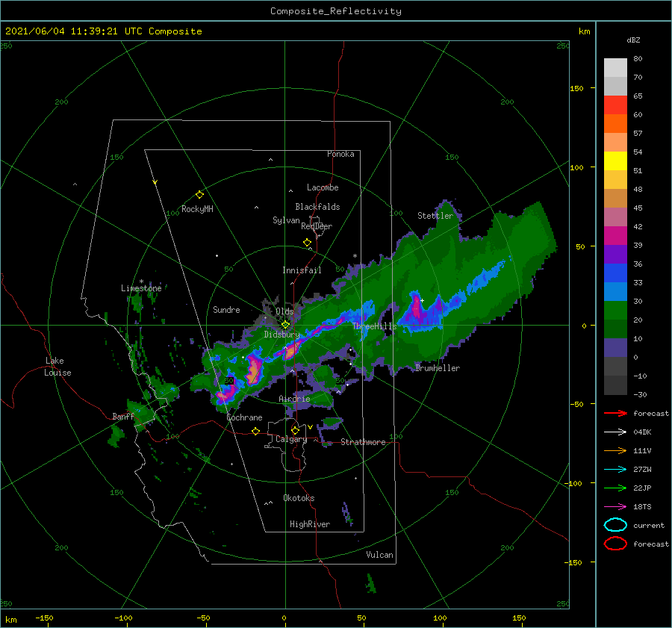Select the bright yellow 51-54 dBZ swatch

coord(615,161)
